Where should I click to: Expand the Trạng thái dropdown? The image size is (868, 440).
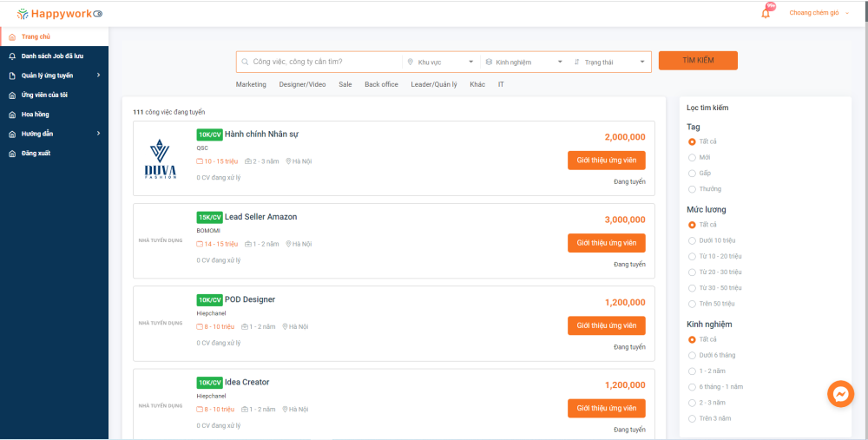611,62
